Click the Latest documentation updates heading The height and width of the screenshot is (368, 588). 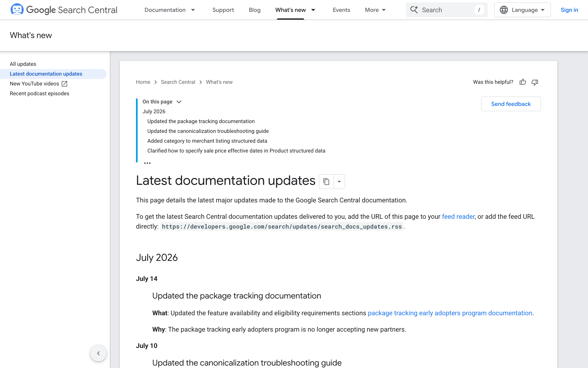tap(226, 181)
